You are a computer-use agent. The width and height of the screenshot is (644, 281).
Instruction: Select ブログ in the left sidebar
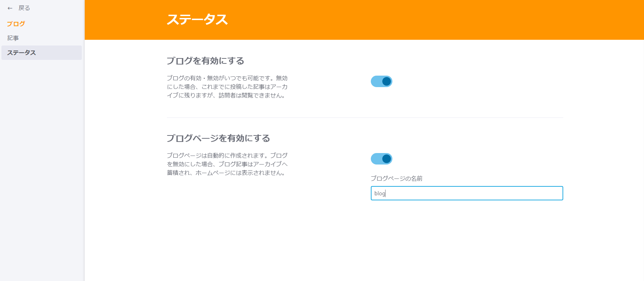[x=15, y=24]
